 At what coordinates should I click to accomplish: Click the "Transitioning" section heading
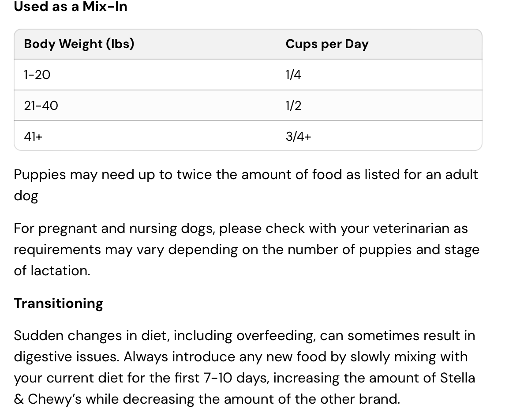click(x=58, y=304)
